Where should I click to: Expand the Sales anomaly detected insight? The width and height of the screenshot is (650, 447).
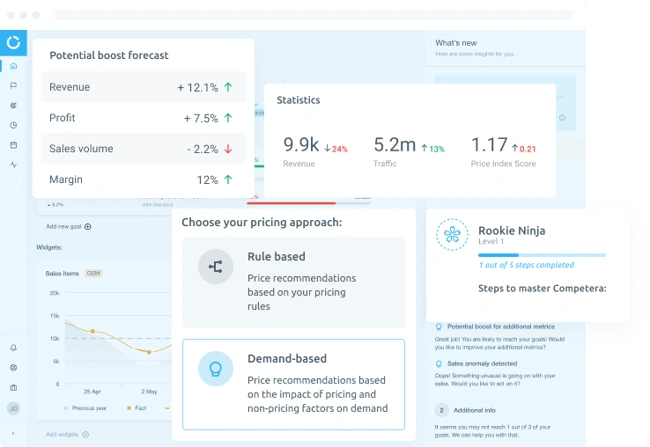(488, 365)
